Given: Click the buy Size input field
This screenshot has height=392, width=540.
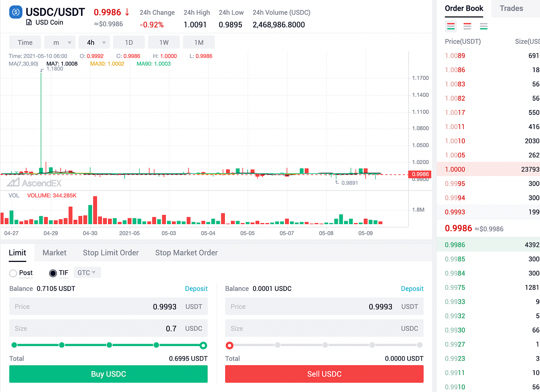Looking at the screenshot, I should [x=108, y=328].
